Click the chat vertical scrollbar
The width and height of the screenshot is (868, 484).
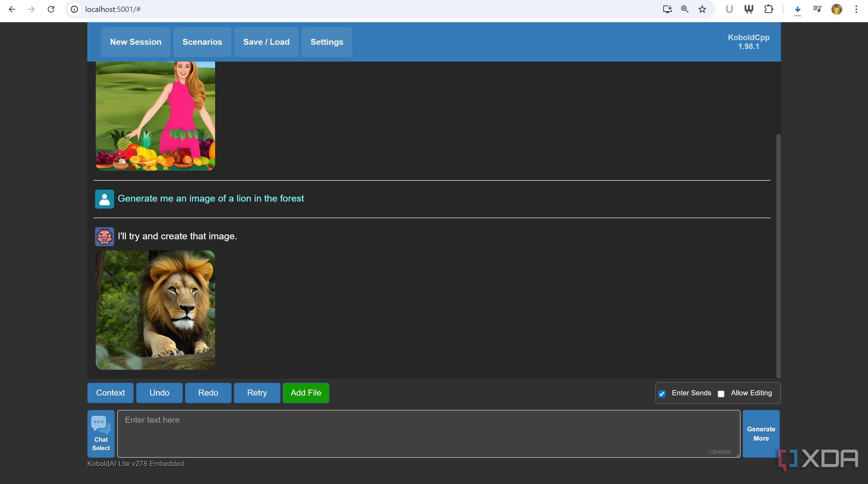(778, 256)
